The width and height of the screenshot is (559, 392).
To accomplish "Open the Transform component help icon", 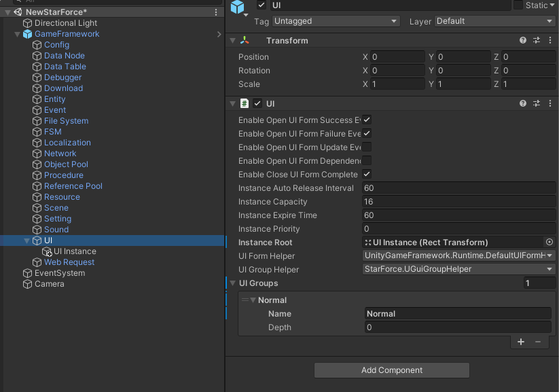I will pyautogui.click(x=522, y=40).
